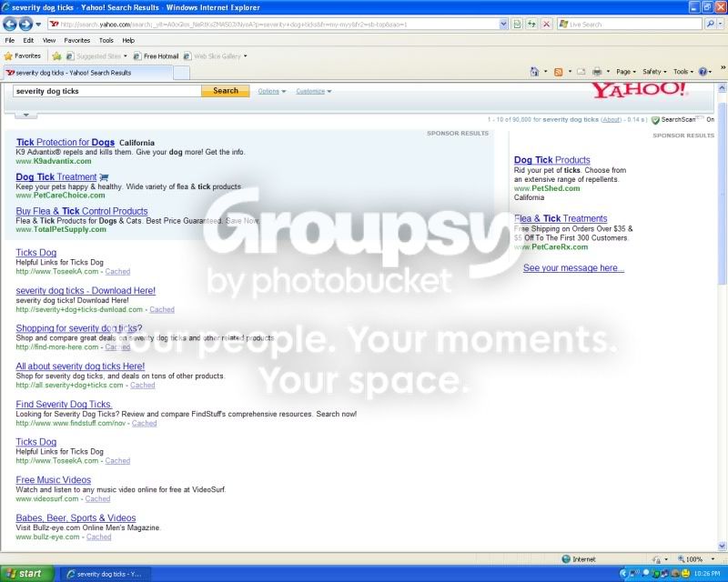728x582 pixels.
Task: Open Dog Tick Products sidebar ad
Action: (x=552, y=160)
